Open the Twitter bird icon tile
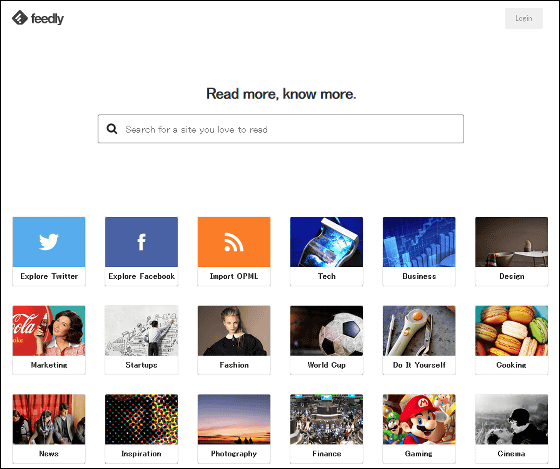The image size is (560, 469). (49, 242)
